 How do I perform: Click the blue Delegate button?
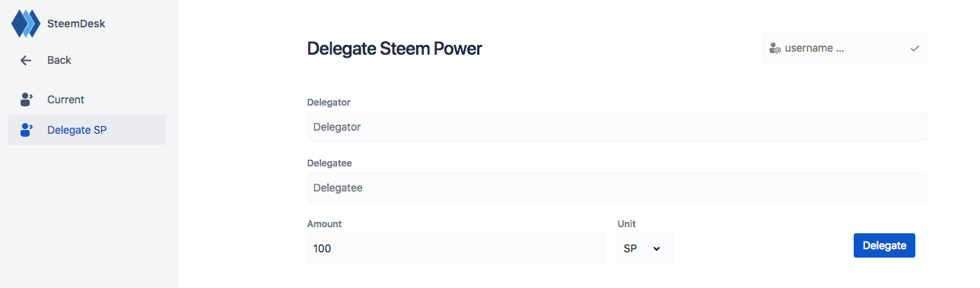coord(884,245)
